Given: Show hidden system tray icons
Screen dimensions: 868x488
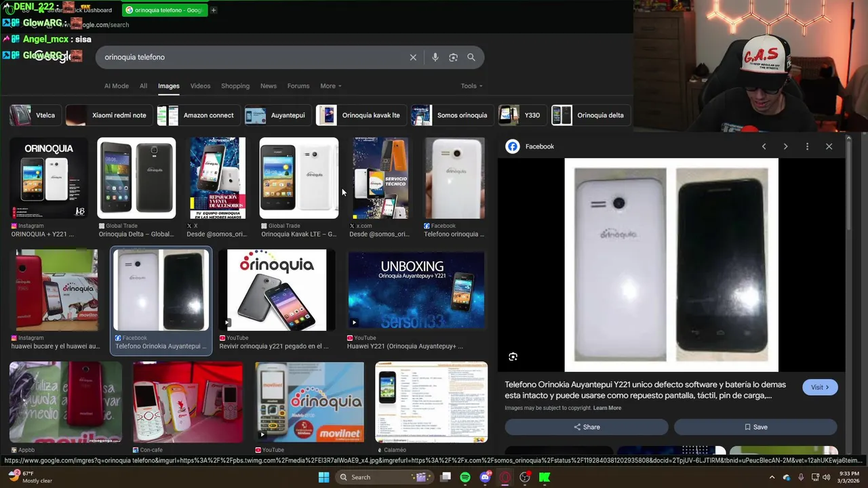Looking at the screenshot, I should pos(772,477).
